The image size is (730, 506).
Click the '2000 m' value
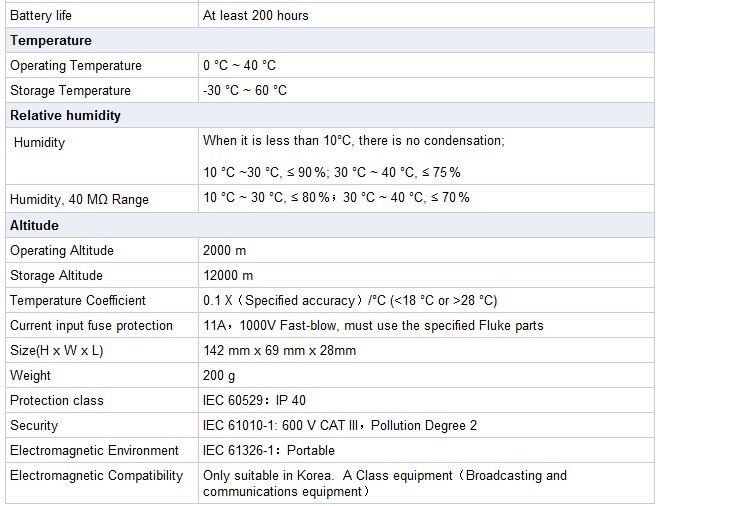[224, 250]
